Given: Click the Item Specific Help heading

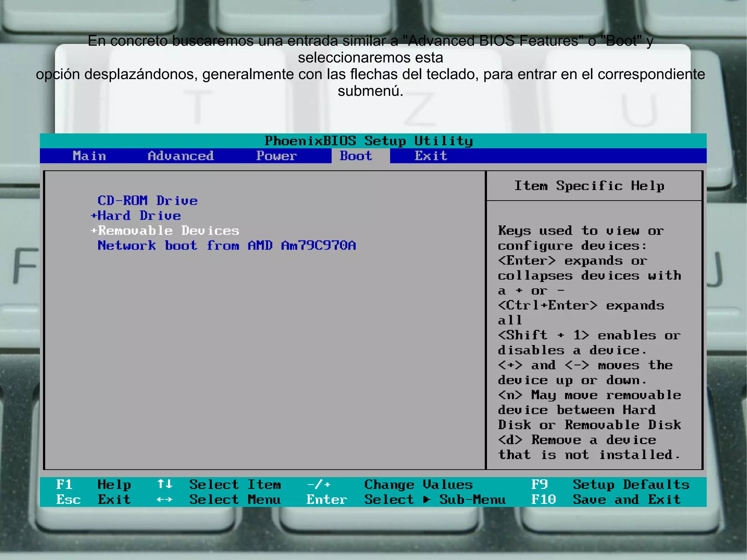Looking at the screenshot, I should (x=589, y=186).
